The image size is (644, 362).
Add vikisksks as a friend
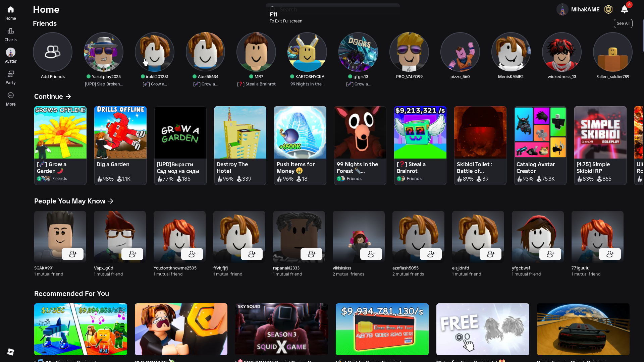[x=371, y=254]
